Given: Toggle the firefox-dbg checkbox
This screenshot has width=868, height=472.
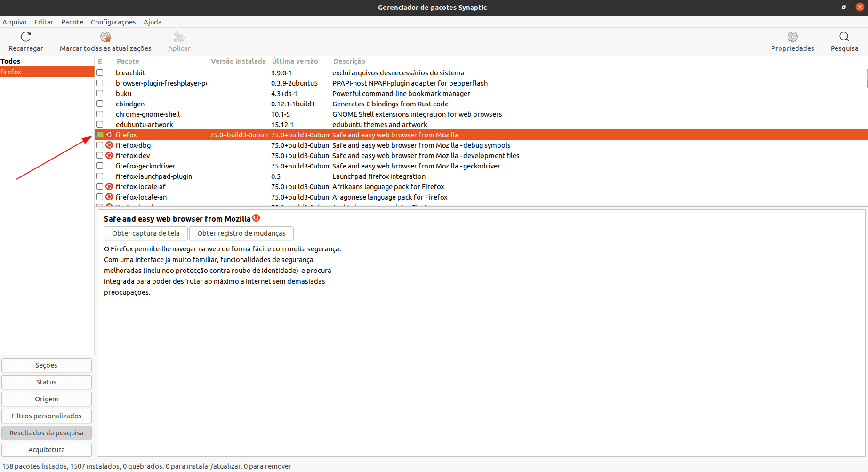Looking at the screenshot, I should pyautogui.click(x=100, y=145).
